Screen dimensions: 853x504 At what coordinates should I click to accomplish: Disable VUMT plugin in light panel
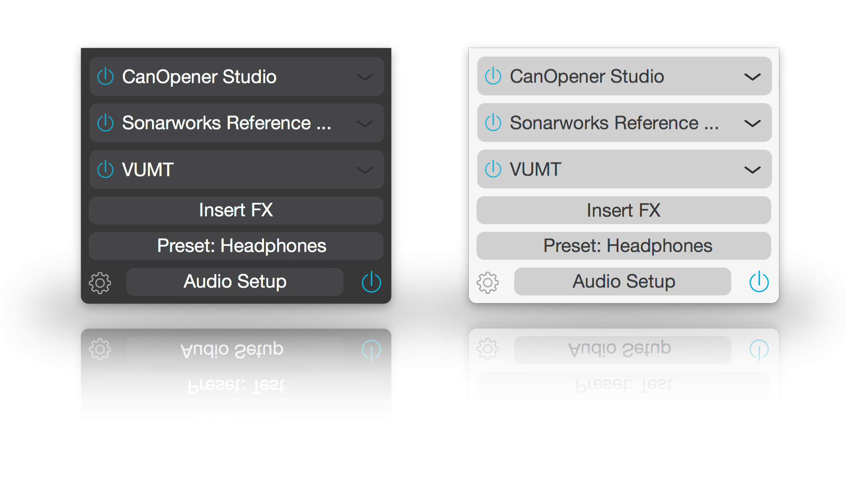click(x=493, y=169)
